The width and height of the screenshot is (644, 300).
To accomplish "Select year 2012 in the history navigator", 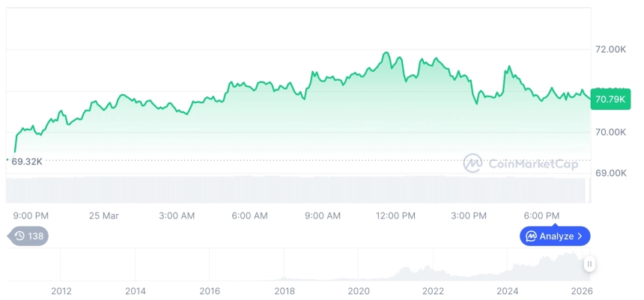I will pos(61,291).
